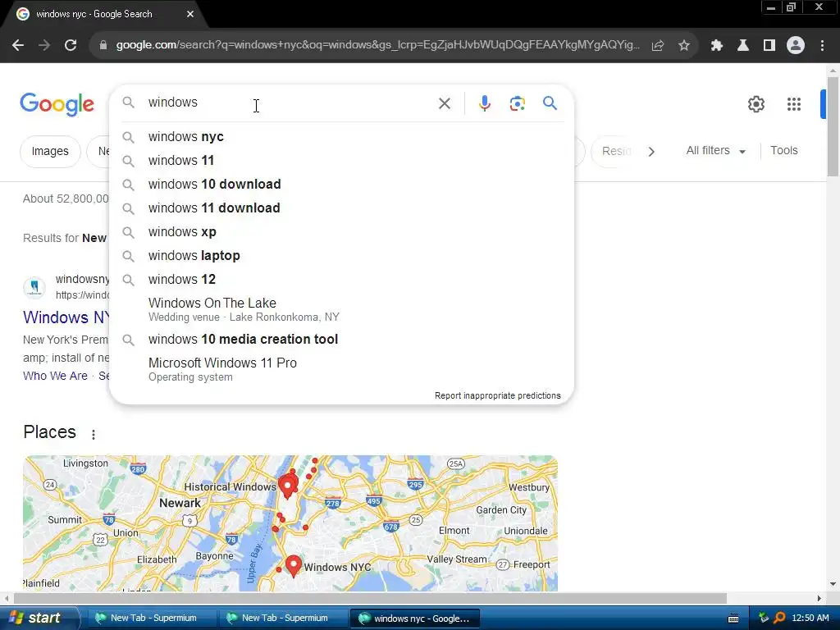Click the padlock site info icon
840x630 pixels.
coord(103,46)
